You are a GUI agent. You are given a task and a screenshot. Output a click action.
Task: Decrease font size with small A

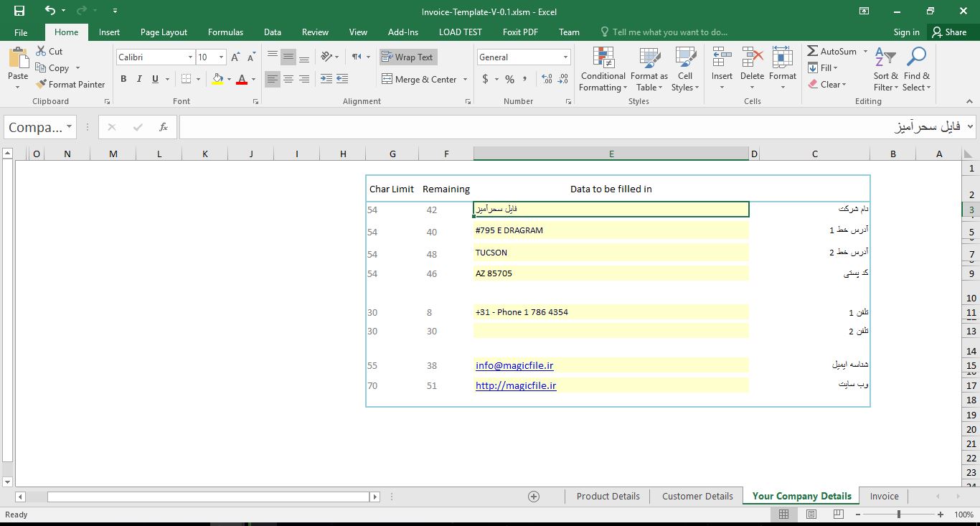click(x=251, y=57)
